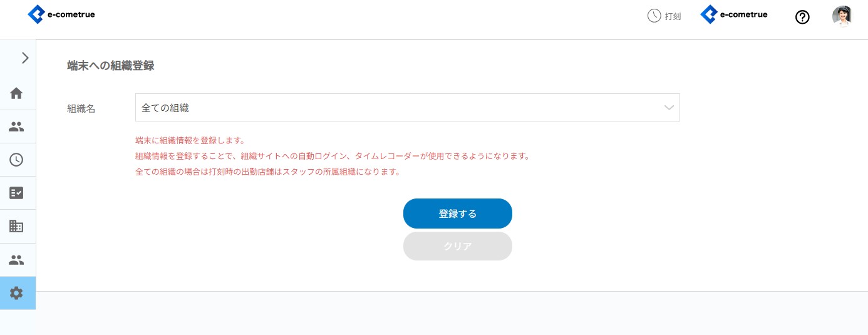
Task: Open the user profile avatar menu
Action: pyautogui.click(x=842, y=16)
